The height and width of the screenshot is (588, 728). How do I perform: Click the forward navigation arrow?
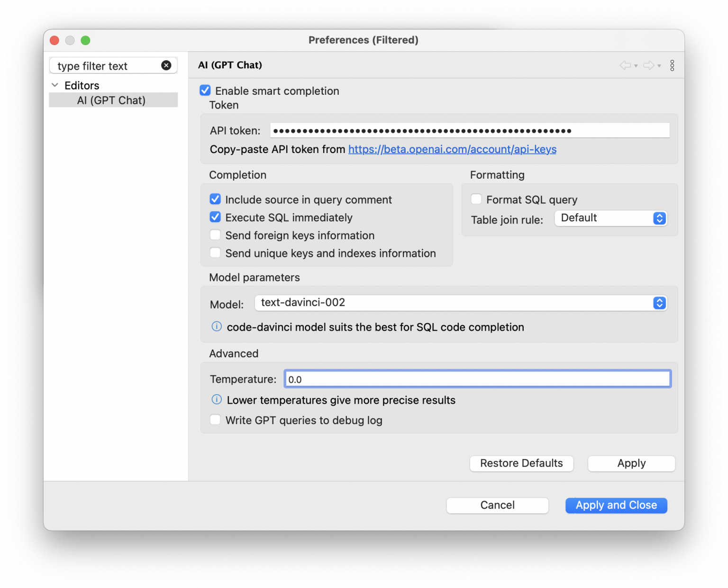pyautogui.click(x=648, y=65)
